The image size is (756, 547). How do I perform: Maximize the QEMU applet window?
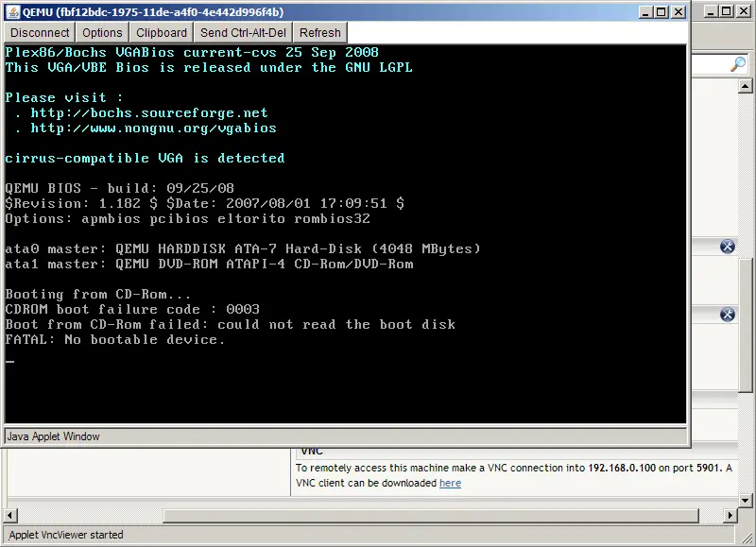coord(661,11)
